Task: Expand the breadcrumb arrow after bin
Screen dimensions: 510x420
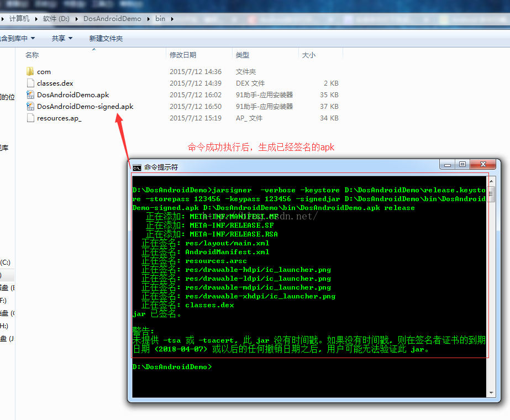Action: coord(172,18)
